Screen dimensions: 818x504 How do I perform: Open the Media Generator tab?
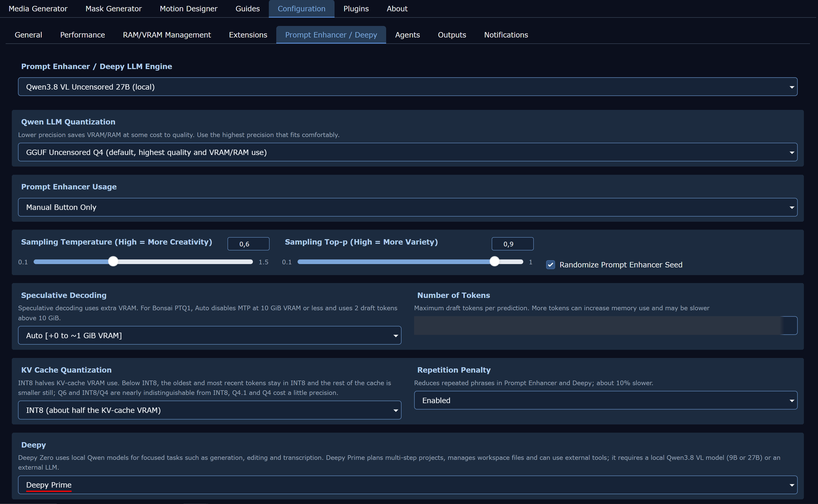pyautogui.click(x=38, y=9)
